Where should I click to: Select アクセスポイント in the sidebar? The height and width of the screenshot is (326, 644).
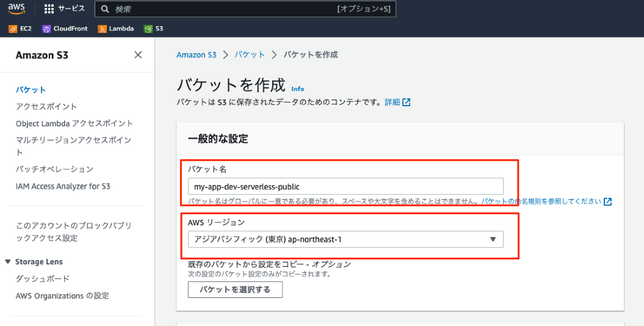46,106
